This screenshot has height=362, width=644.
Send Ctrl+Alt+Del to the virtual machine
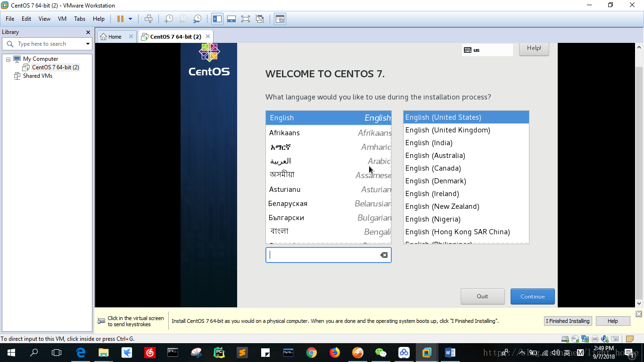click(x=149, y=19)
